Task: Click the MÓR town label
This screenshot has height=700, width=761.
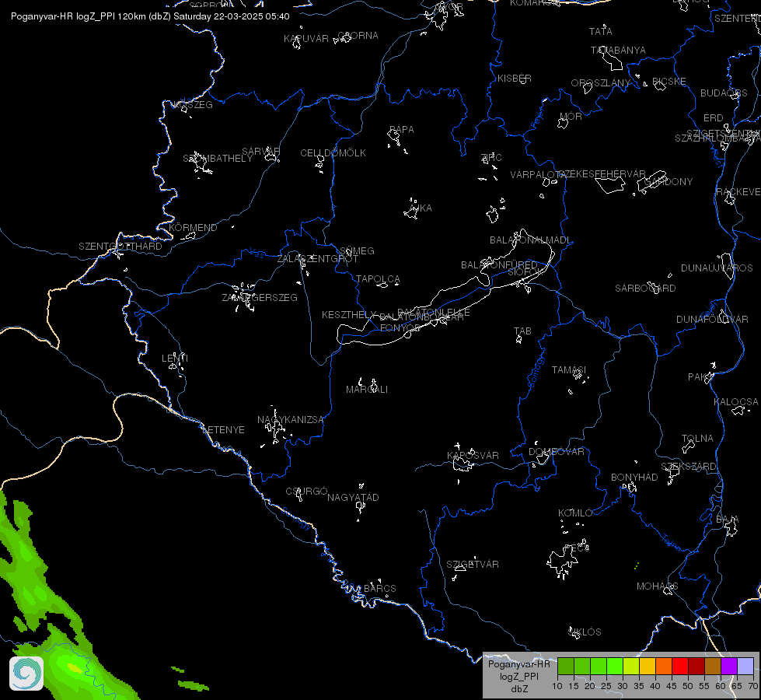Action: tap(571, 117)
